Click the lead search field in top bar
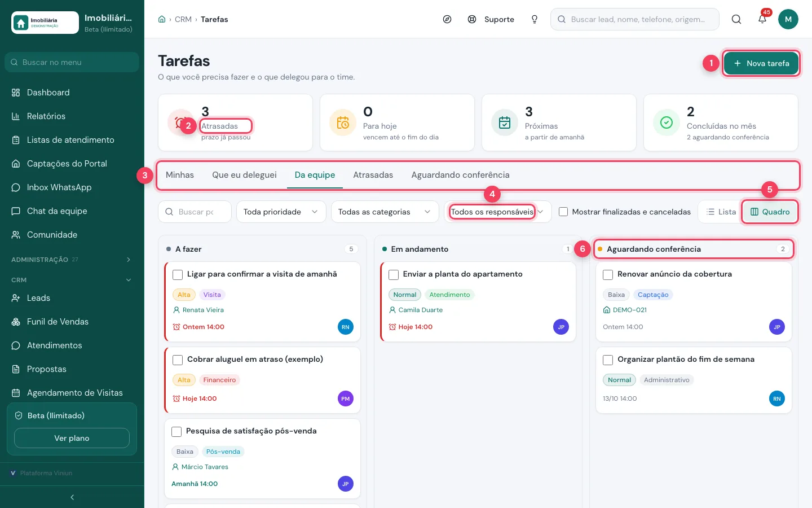Screen dimensions: 812x508 click(635, 19)
